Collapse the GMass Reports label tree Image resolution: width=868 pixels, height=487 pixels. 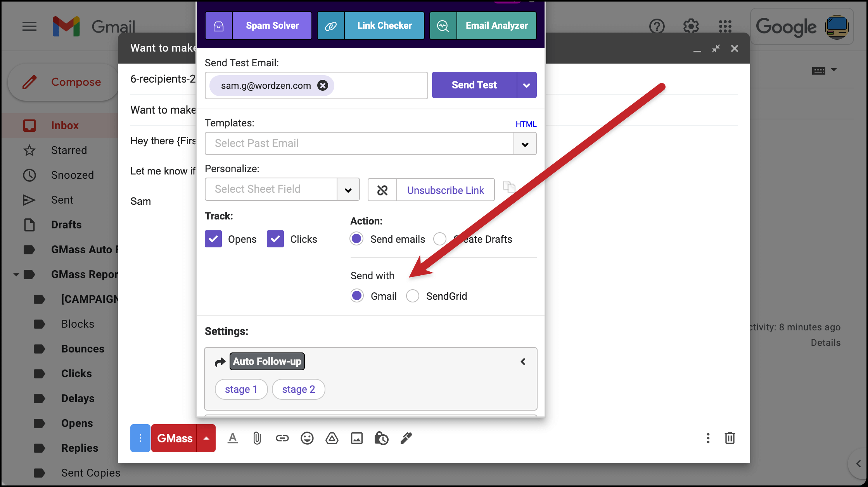(16, 275)
